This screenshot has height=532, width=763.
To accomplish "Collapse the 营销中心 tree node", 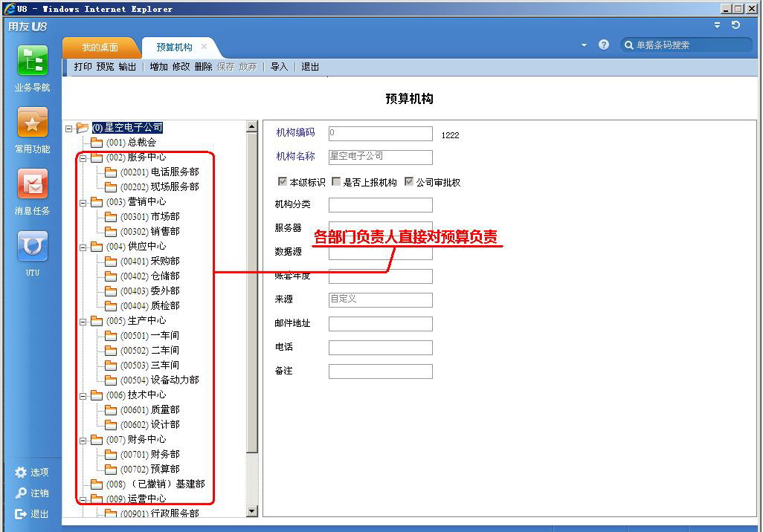I will [83, 204].
